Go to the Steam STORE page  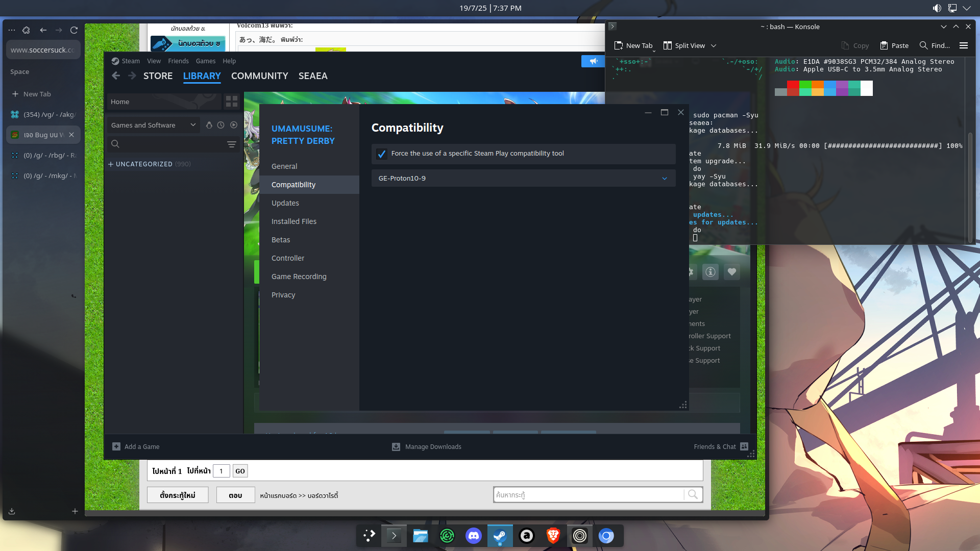pos(158,76)
